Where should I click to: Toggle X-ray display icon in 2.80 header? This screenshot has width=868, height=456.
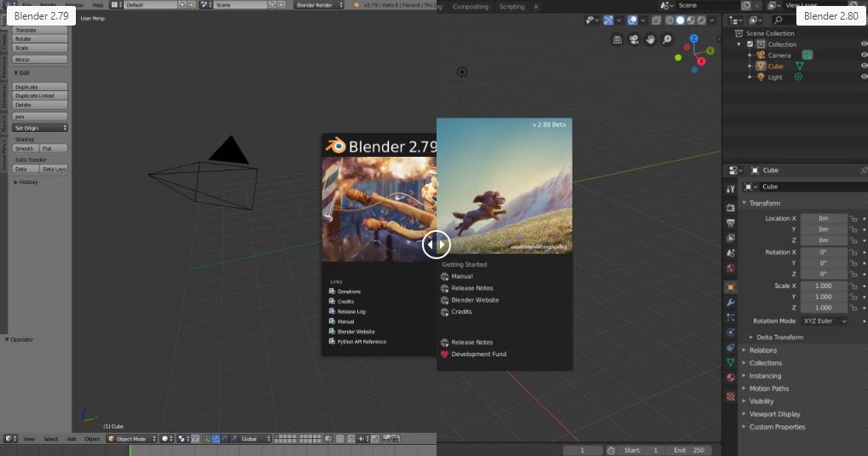click(656, 20)
